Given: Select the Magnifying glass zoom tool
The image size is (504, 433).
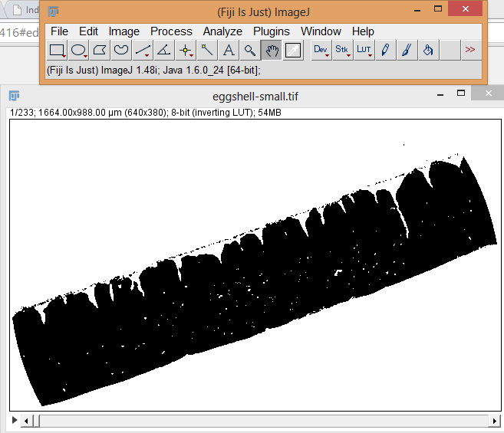Looking at the screenshot, I should coord(250,50).
